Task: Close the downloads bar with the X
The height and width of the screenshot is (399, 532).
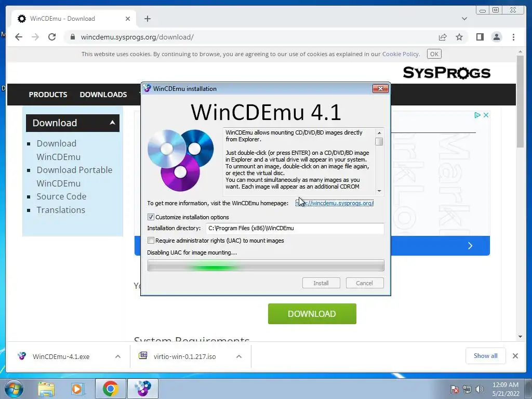Action: (515, 356)
